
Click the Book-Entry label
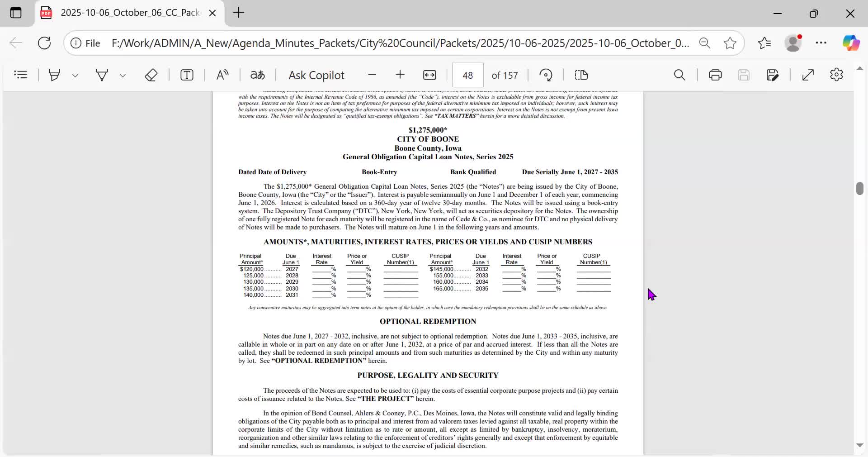(379, 172)
